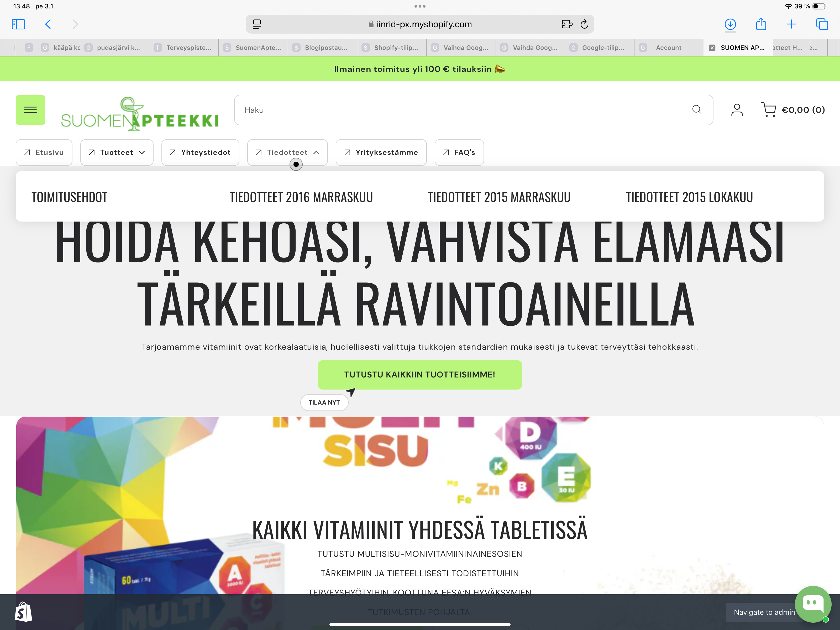This screenshot has height=630, width=840.
Task: Tap Safari's reload page icon
Action: pos(584,24)
